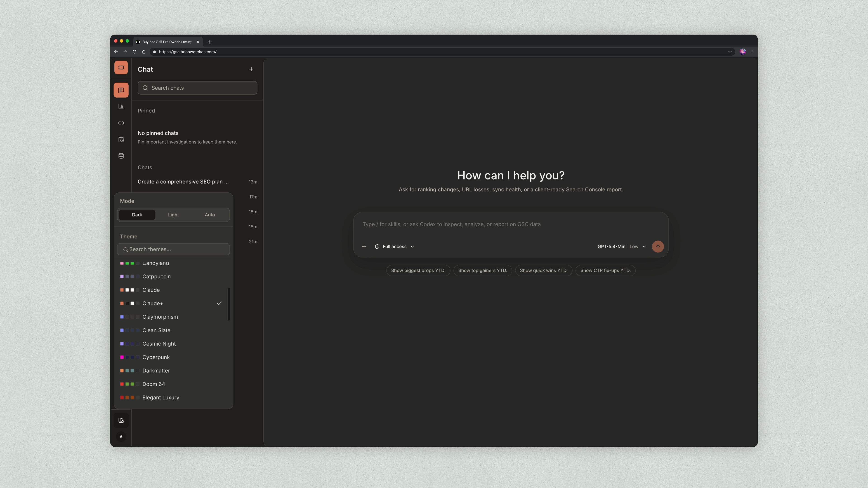Switch to the Buy and Sell Pre Owned Luxury tab
This screenshot has width=868, height=488.
[168, 42]
